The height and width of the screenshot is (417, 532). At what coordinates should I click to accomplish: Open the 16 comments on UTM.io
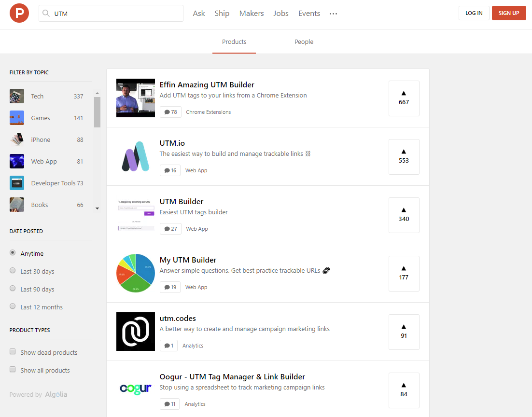click(170, 170)
